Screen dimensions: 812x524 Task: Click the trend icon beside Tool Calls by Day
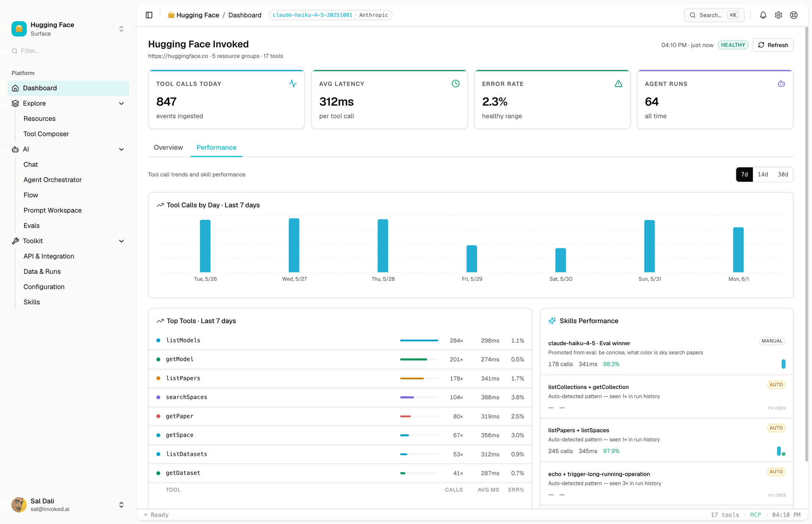pyautogui.click(x=160, y=205)
